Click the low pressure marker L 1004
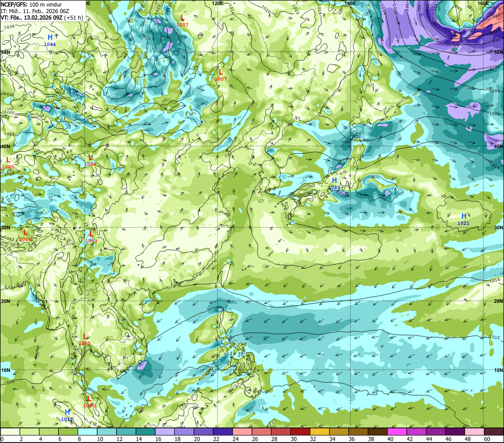The image size is (504, 443). pos(90,160)
